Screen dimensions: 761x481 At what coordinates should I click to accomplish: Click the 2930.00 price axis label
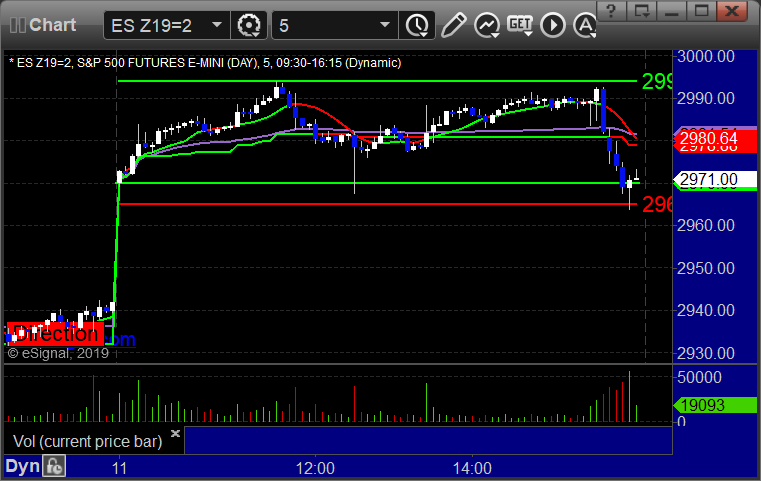[x=705, y=353]
